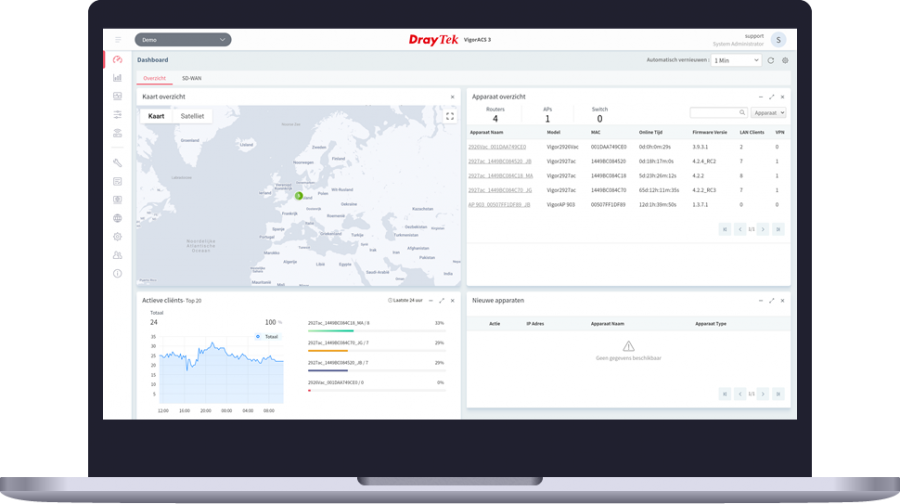Sort by Online Tijd column header
Image resolution: width=900 pixels, height=504 pixels.
pos(650,133)
